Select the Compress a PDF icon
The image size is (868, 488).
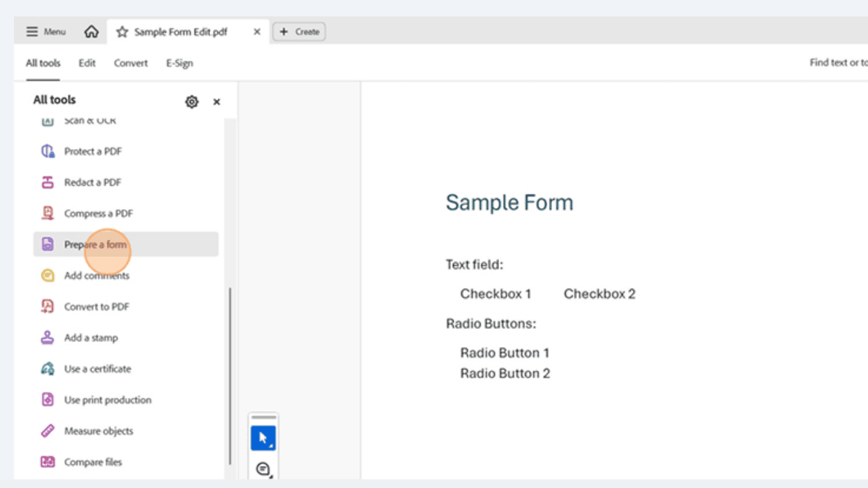[x=48, y=213]
